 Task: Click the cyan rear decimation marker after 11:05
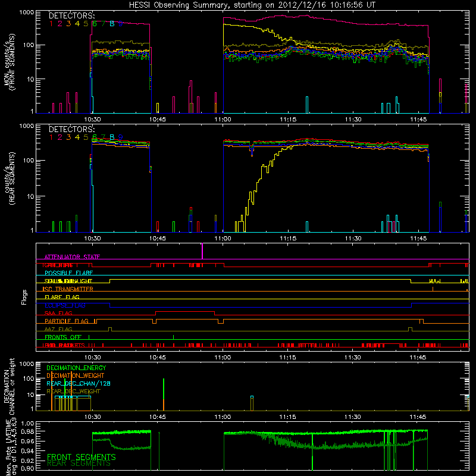(252, 397)
